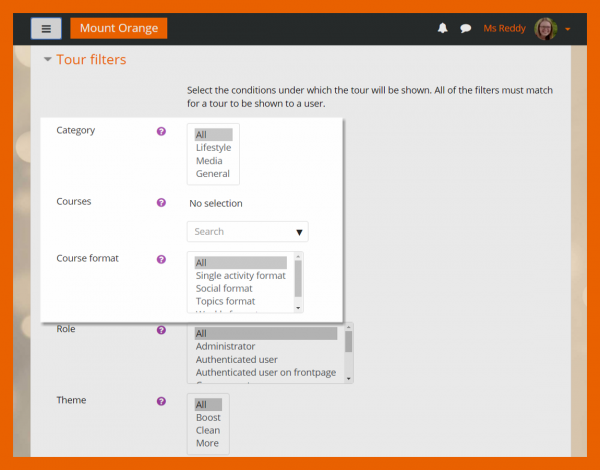Image resolution: width=600 pixels, height=470 pixels.
Task: Select All in Role list
Action: tap(266, 333)
